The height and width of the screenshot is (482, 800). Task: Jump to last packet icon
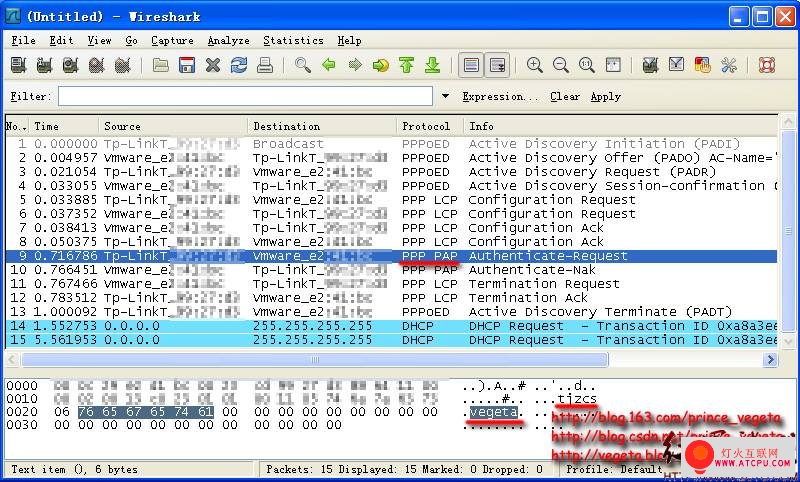coord(433,65)
